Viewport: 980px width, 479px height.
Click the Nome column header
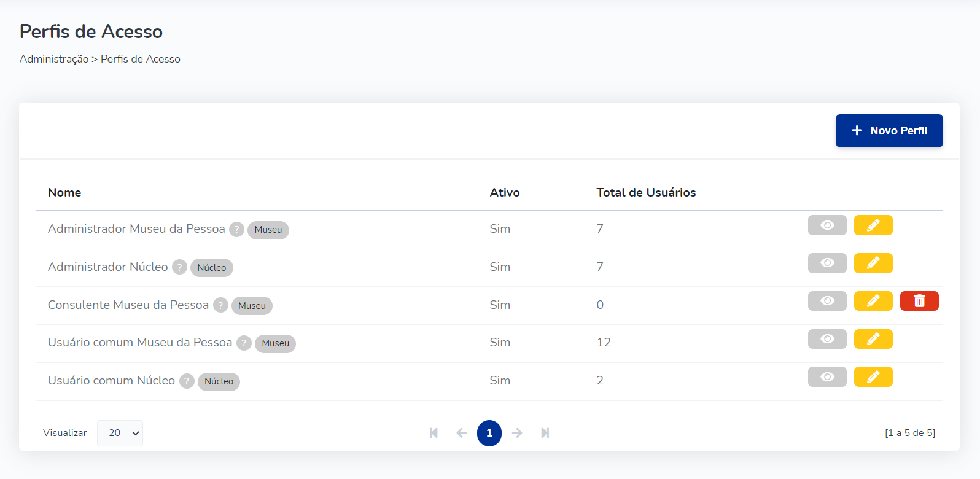[x=64, y=192]
